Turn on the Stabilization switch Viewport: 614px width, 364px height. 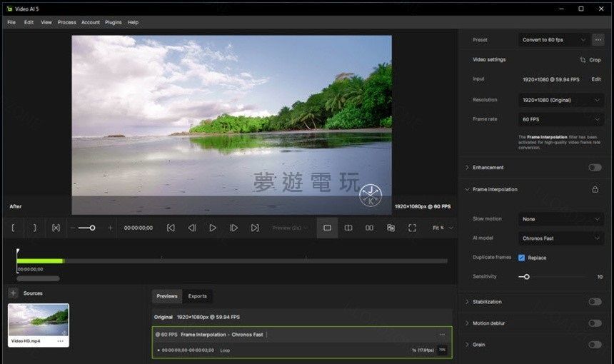click(x=595, y=302)
